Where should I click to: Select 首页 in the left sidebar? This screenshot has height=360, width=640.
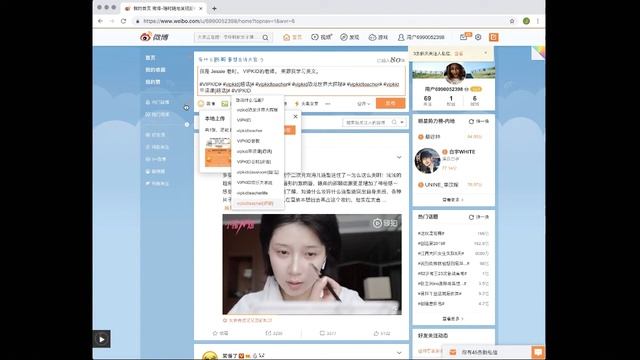pyautogui.click(x=150, y=58)
